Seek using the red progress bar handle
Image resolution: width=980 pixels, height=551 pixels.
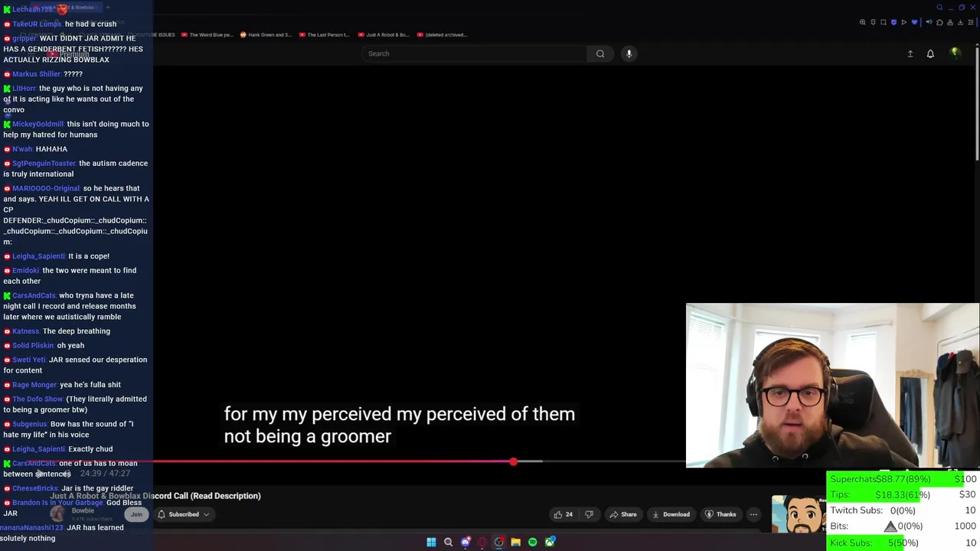[x=513, y=461]
